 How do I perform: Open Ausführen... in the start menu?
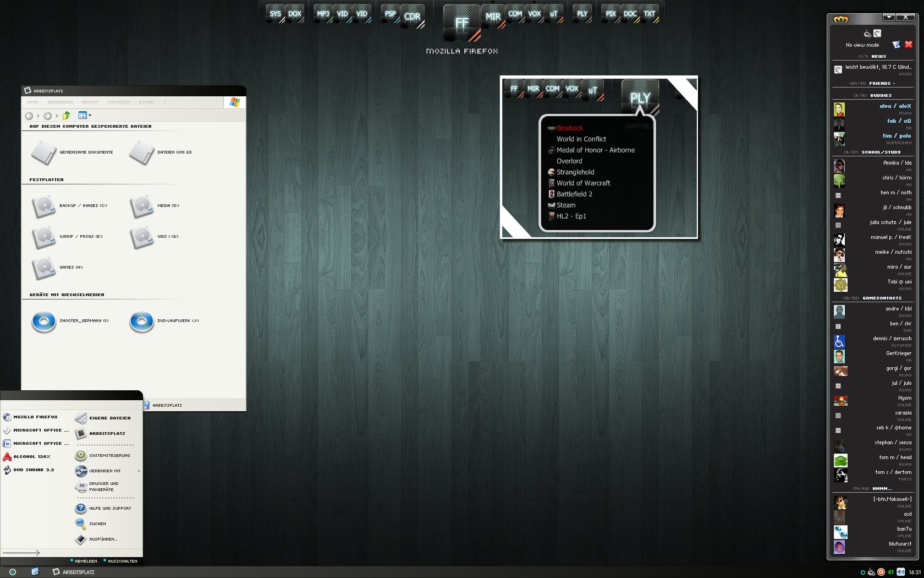pyautogui.click(x=96, y=539)
